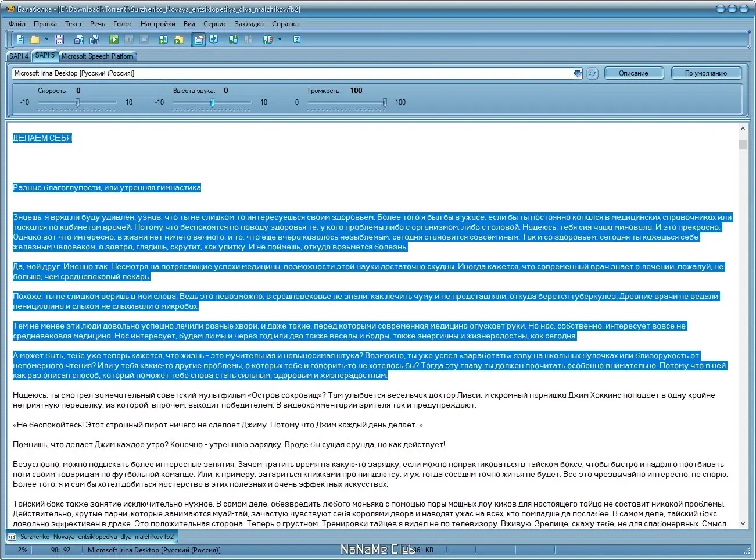Open the Закладка menu
756x560 pixels.
[x=249, y=24]
